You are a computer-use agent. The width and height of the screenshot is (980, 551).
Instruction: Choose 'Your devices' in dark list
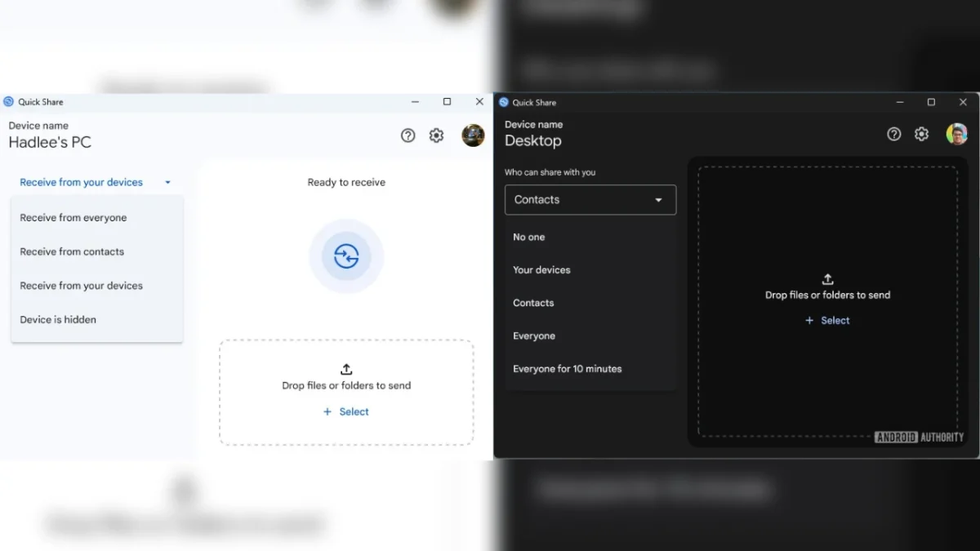tap(541, 270)
